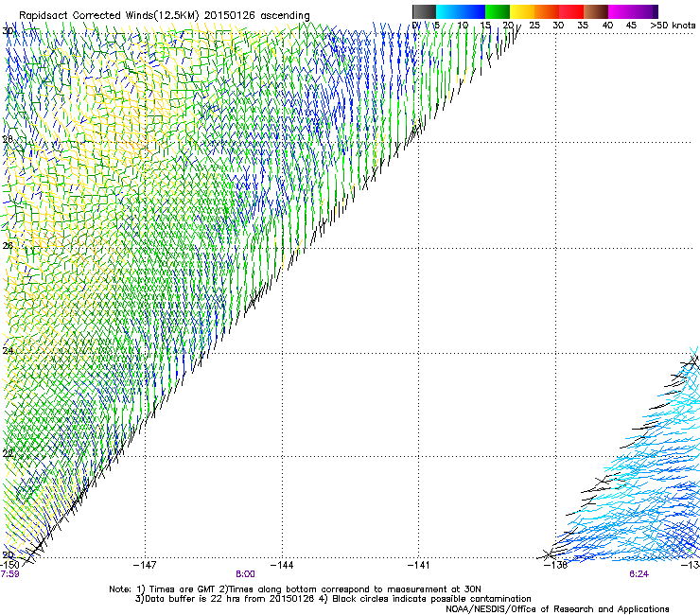Click the green 15–20 knots legend swatch
The height and width of the screenshot is (615, 700).
pyautogui.click(x=498, y=11)
